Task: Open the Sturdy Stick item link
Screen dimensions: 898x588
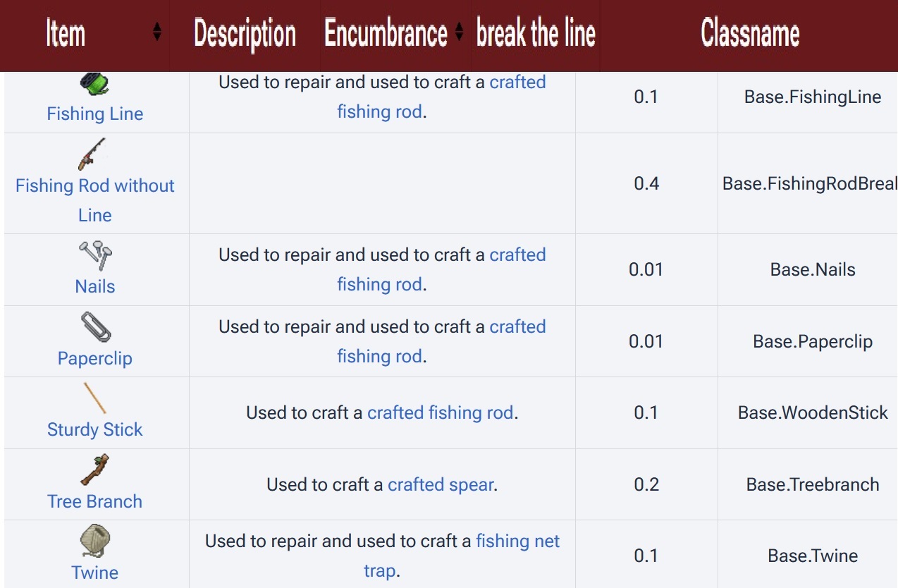Action: 95,429
